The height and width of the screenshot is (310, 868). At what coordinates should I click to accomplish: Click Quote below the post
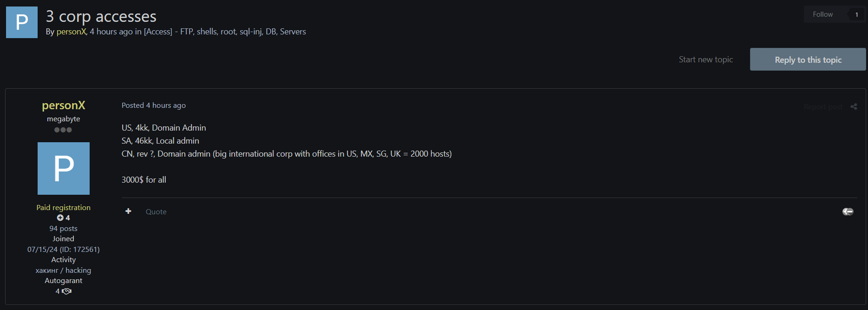coord(156,211)
